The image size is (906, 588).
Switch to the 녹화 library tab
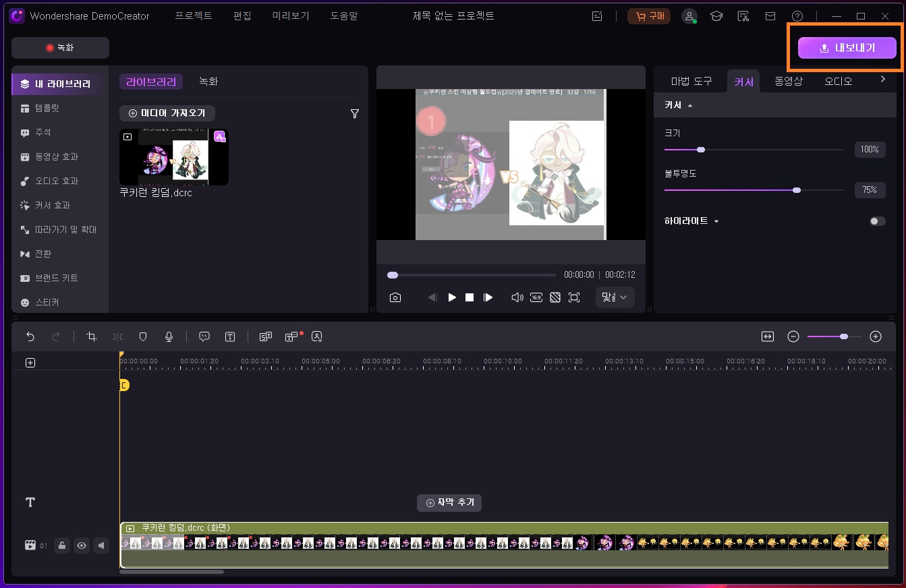(x=208, y=82)
